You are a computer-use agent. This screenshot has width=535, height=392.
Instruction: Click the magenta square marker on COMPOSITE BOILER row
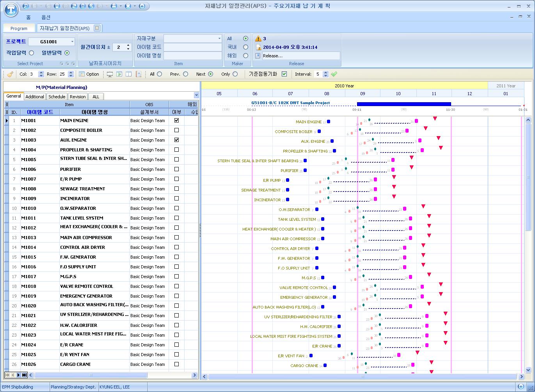407,131
